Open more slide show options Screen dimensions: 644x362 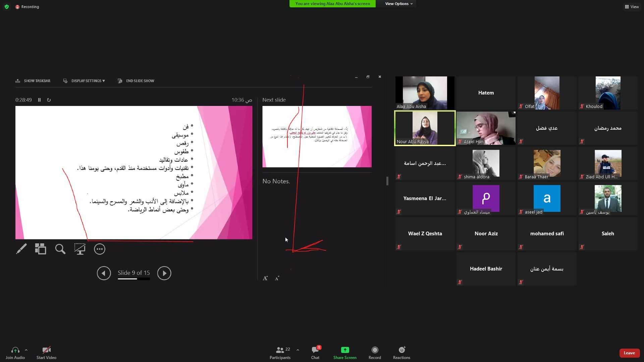[x=100, y=249]
